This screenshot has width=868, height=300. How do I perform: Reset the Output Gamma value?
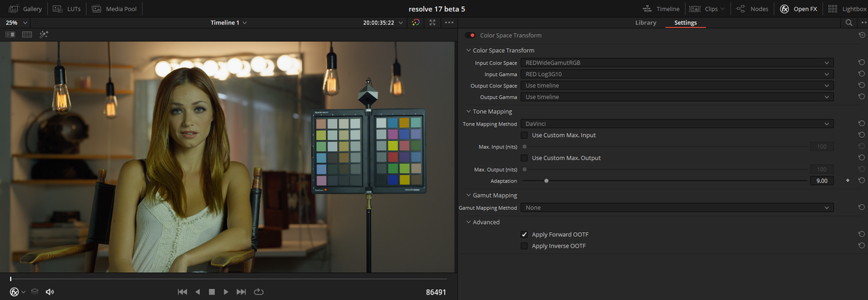(861, 97)
